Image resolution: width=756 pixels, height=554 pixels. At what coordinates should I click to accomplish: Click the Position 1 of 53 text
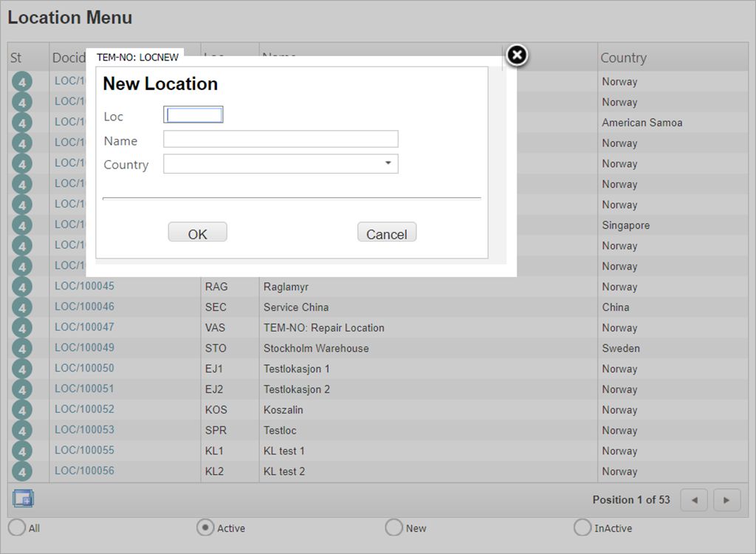coord(631,500)
